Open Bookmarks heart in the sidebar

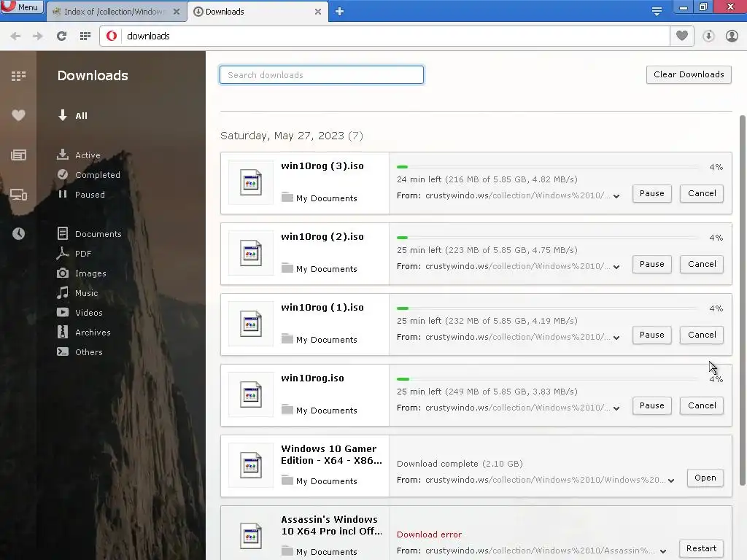(18, 115)
